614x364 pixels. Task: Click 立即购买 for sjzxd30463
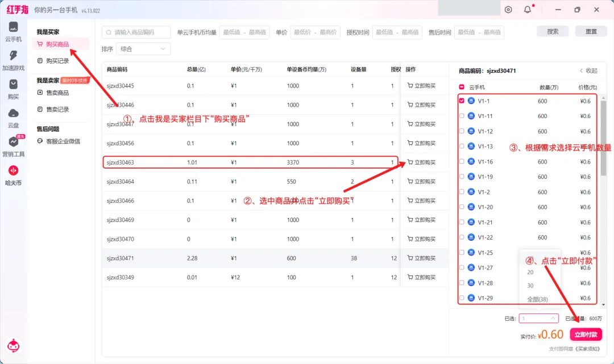(x=421, y=162)
